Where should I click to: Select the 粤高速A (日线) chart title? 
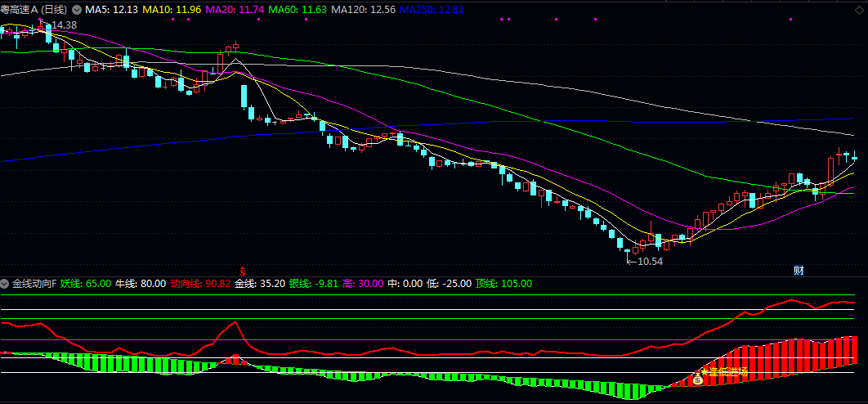[x=34, y=10]
